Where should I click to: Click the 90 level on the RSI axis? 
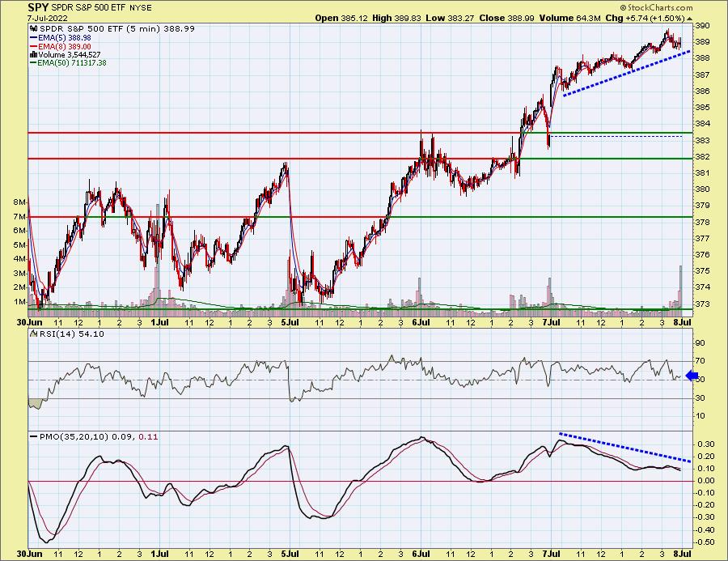700,343
